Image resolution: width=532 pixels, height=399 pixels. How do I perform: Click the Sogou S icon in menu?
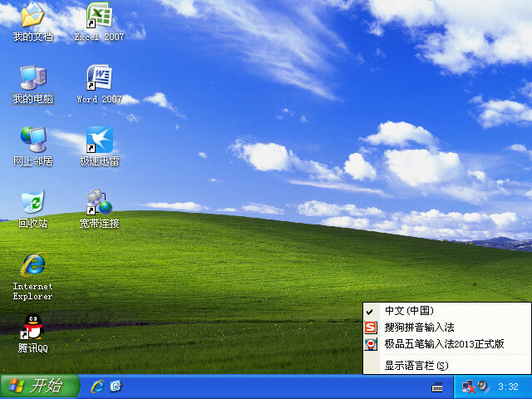[371, 328]
